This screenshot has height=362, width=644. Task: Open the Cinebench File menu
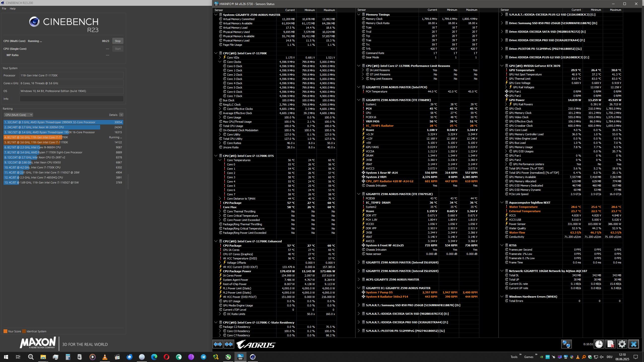[x=4, y=9]
